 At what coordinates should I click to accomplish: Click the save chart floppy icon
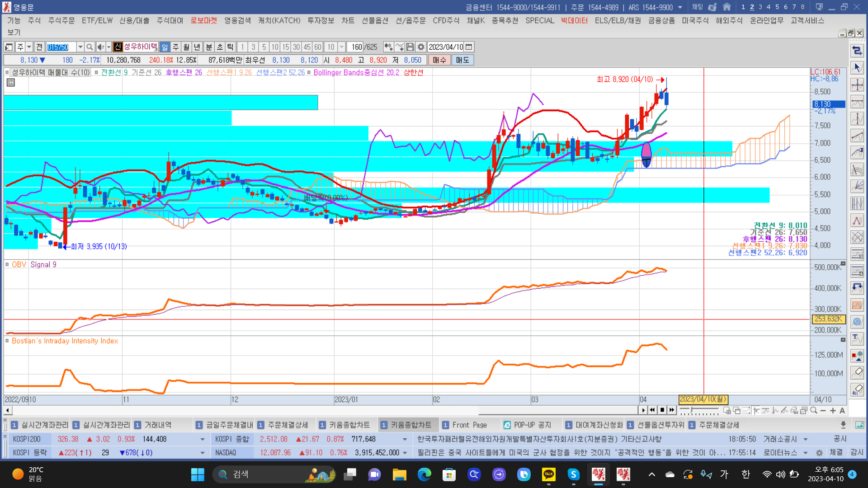pyautogui.click(x=410, y=47)
